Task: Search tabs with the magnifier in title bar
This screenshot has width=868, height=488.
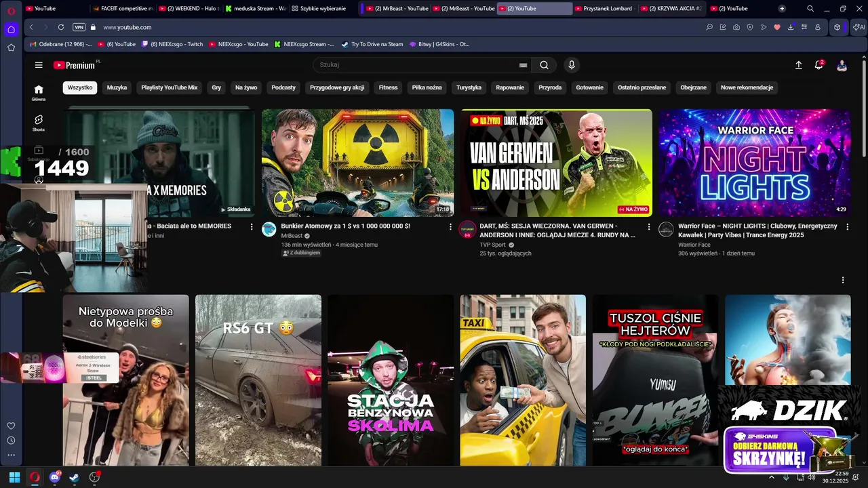Action: click(x=810, y=9)
